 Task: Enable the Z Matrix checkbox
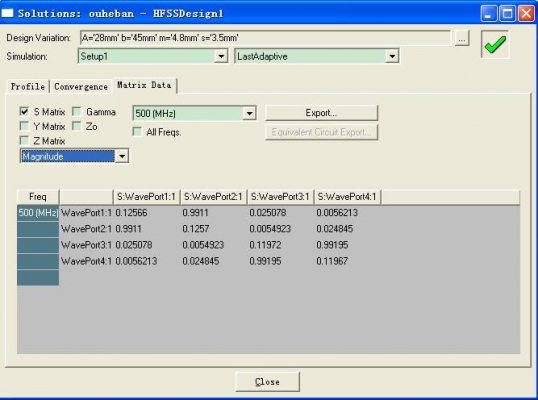[24, 141]
